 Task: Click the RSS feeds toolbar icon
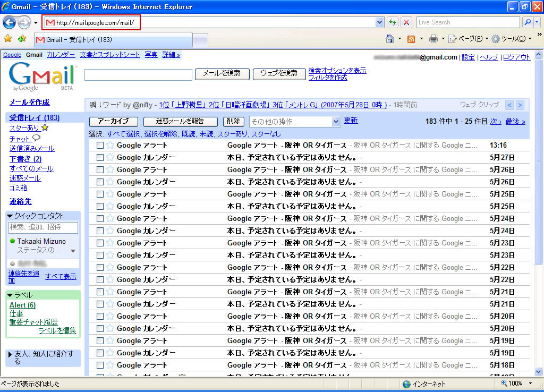point(411,39)
